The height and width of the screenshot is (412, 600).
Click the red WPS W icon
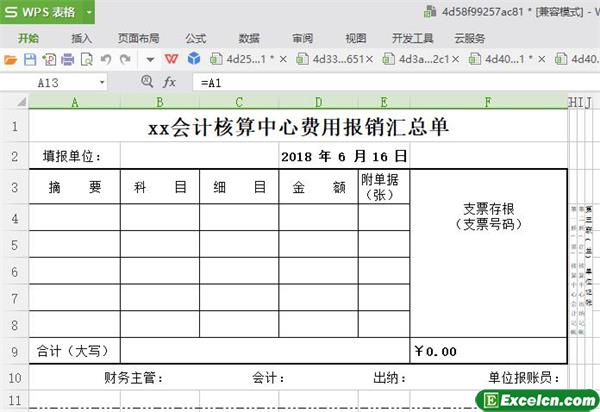(x=171, y=59)
